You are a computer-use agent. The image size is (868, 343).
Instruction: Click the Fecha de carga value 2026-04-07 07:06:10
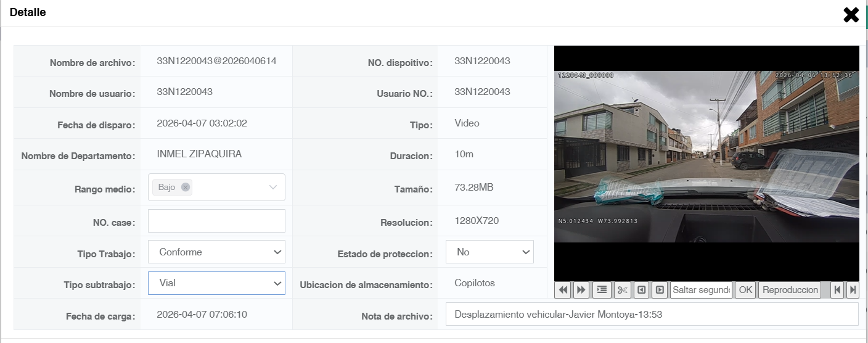[202, 315]
